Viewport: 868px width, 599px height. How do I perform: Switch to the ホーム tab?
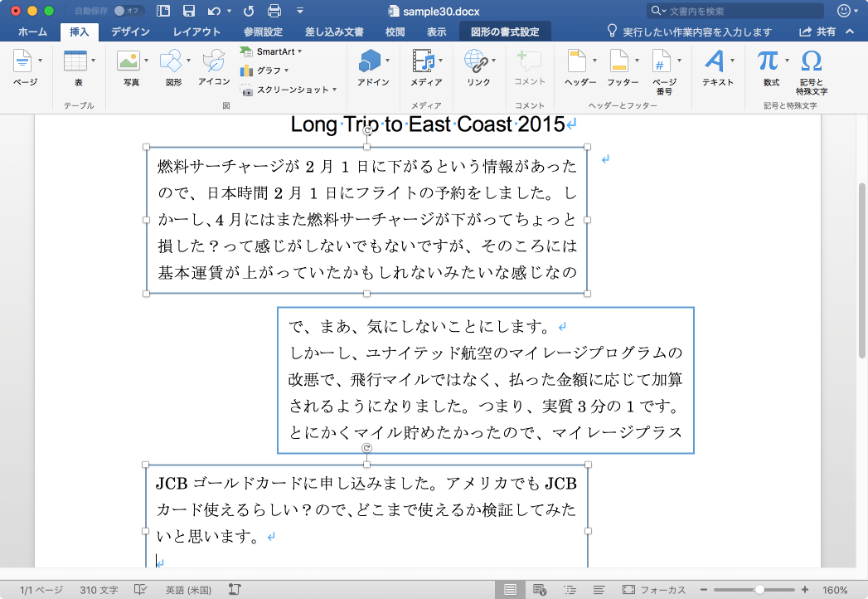pyautogui.click(x=32, y=32)
